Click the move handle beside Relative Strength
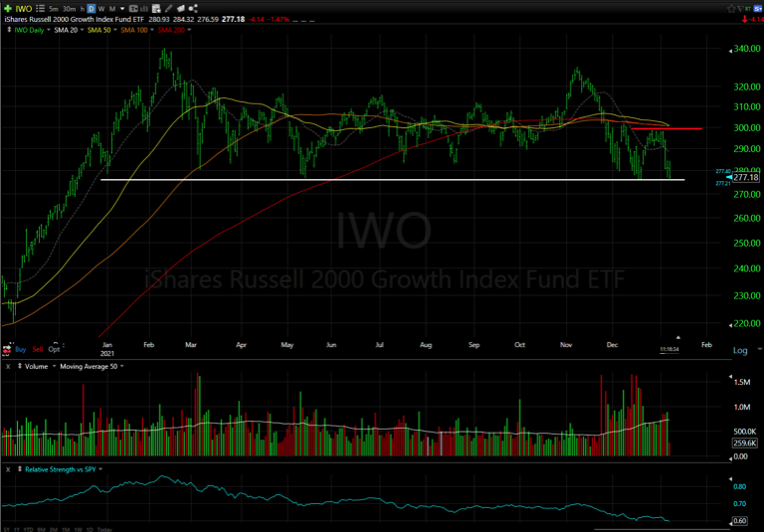 click(20, 469)
